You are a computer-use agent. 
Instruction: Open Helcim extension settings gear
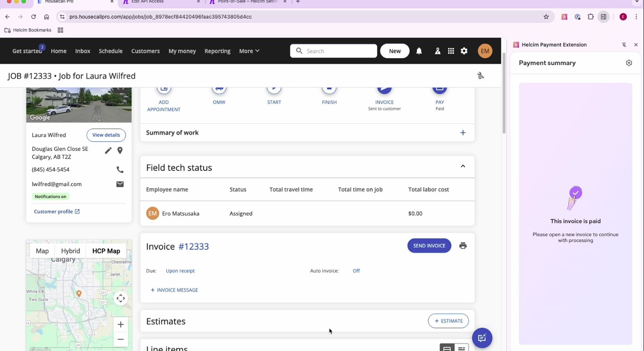(x=629, y=63)
